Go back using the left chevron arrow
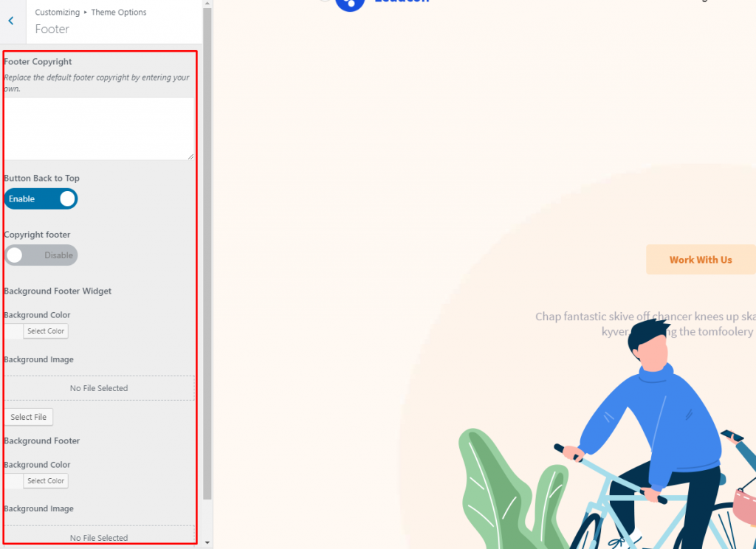 click(10, 21)
